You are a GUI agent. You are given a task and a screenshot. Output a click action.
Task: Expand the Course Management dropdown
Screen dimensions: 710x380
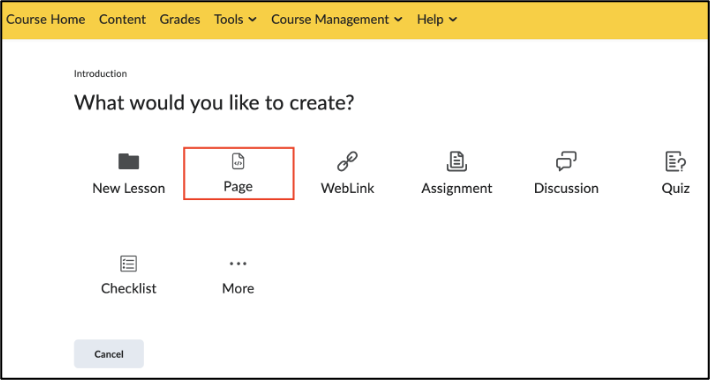pyautogui.click(x=337, y=19)
